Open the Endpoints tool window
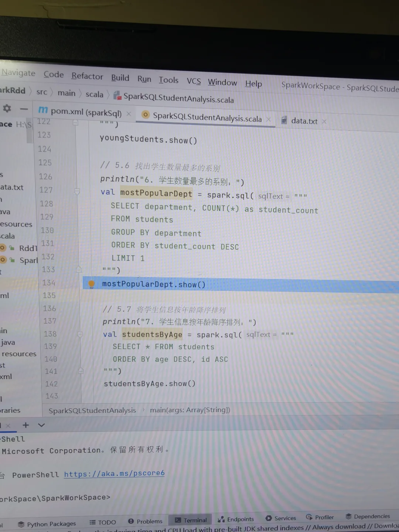This screenshot has width=399, height=532. click(236, 519)
